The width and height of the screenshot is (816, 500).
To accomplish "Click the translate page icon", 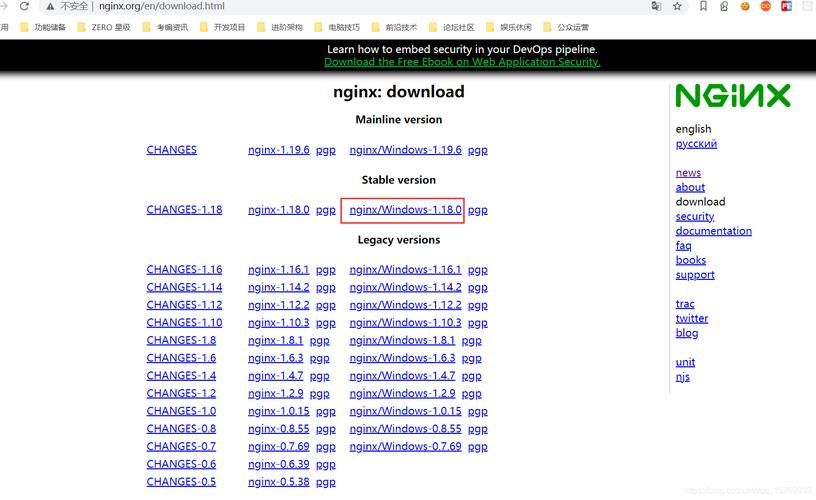I will click(x=656, y=6).
